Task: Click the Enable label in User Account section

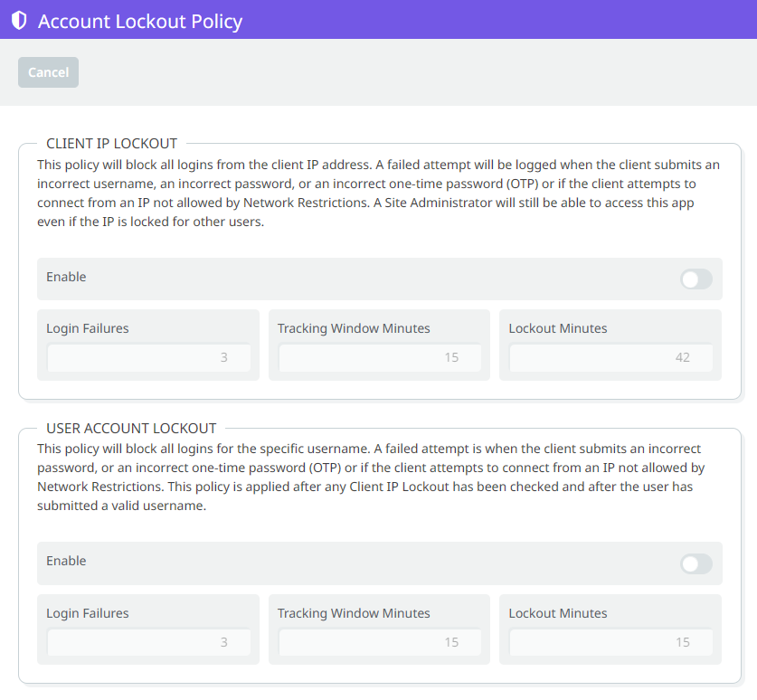Action: 66,561
